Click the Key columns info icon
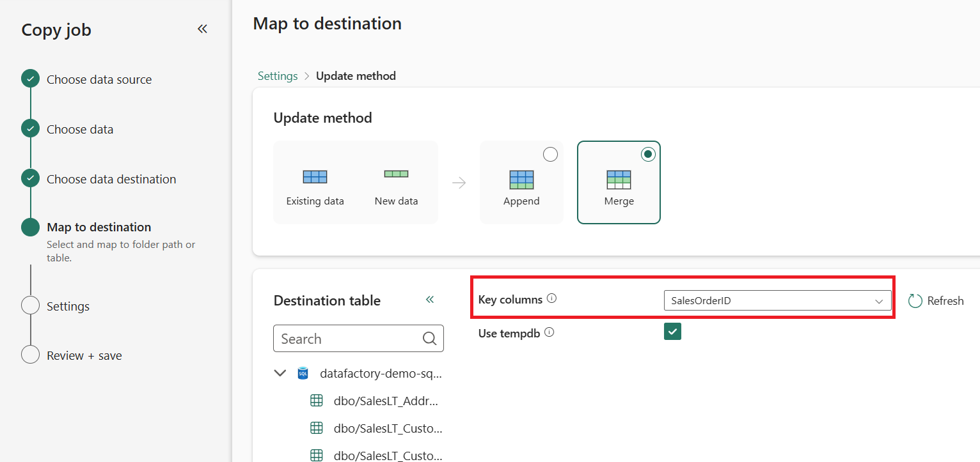Image resolution: width=980 pixels, height=462 pixels. point(552,298)
